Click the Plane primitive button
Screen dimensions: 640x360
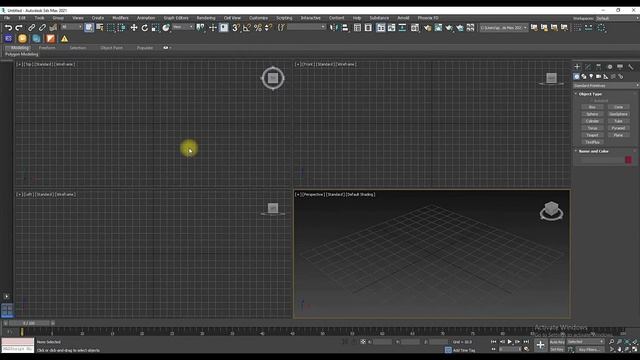[618, 135]
